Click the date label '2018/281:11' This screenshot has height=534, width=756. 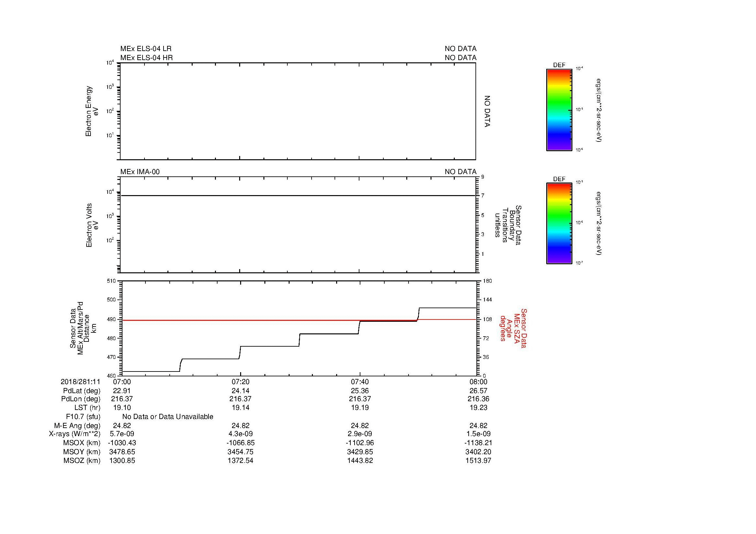pos(80,382)
